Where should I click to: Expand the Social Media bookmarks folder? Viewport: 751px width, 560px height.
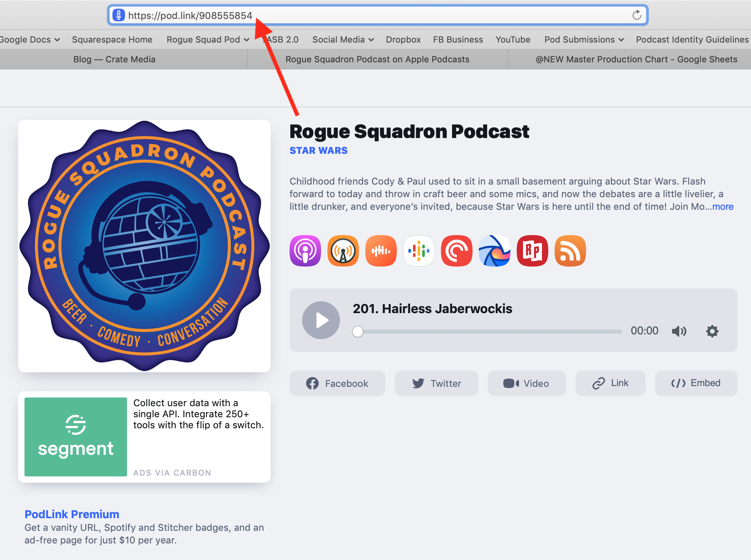tap(343, 39)
